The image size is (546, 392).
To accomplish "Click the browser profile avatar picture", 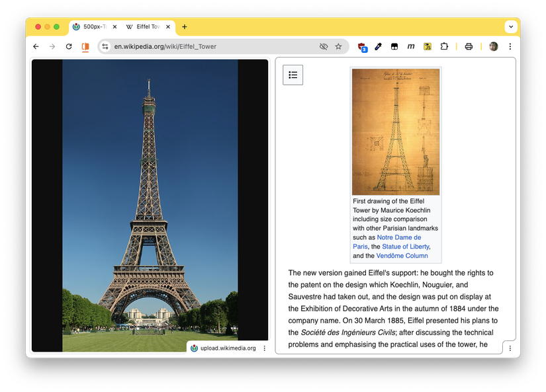I will [493, 46].
